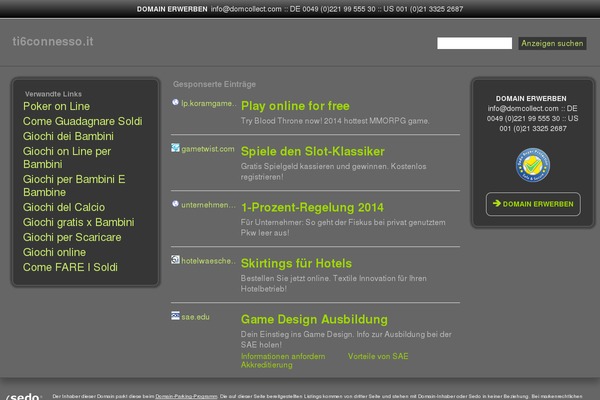Open the Giochi del Calcio link
The image size is (600, 400).
pos(64,207)
